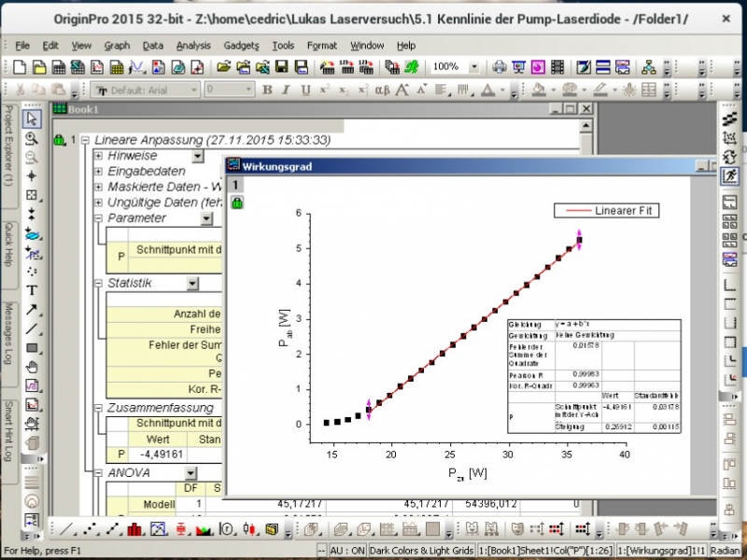Click the Print toolbar icon
This screenshot has width=747, height=560.
click(500, 67)
